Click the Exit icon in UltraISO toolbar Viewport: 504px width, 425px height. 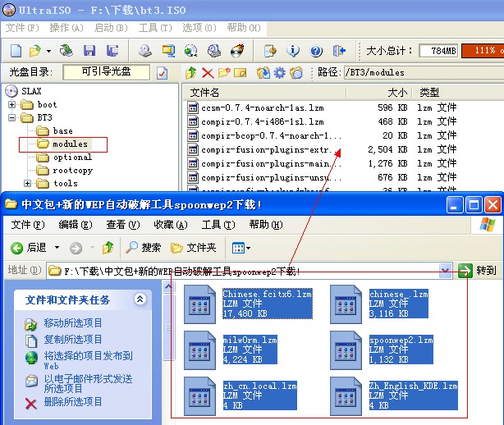click(339, 50)
